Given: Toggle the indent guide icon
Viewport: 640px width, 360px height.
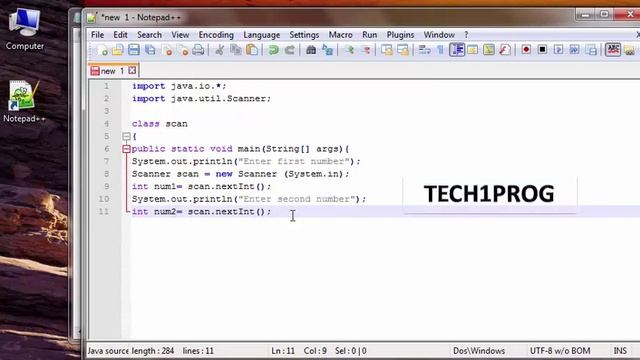Looking at the screenshot, I should coord(457,50).
